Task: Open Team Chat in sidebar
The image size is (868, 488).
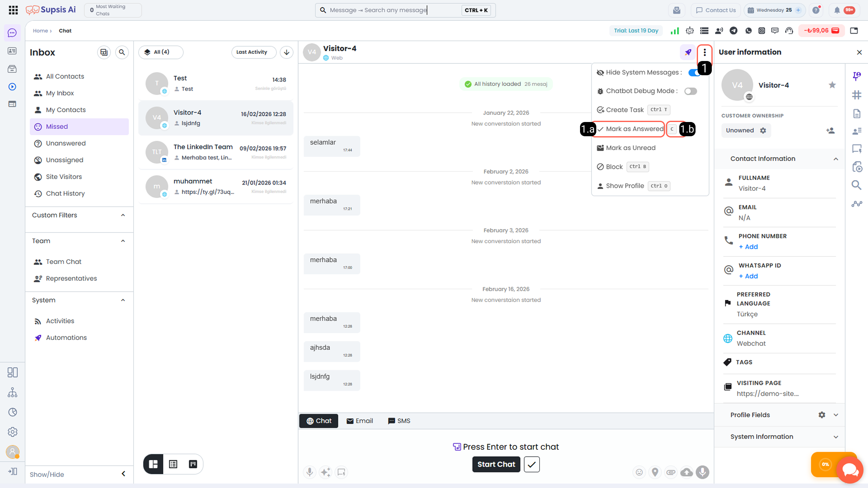Action: click(x=79, y=261)
